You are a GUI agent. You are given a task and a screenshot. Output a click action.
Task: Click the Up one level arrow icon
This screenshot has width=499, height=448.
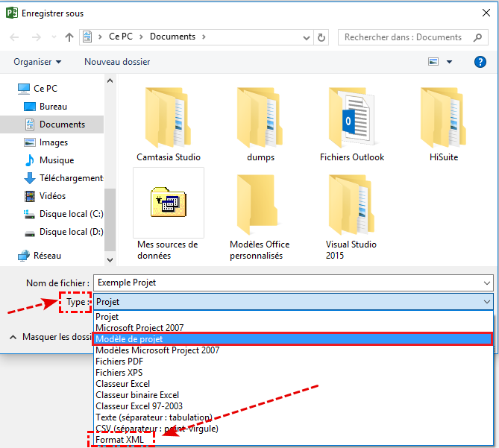point(69,37)
